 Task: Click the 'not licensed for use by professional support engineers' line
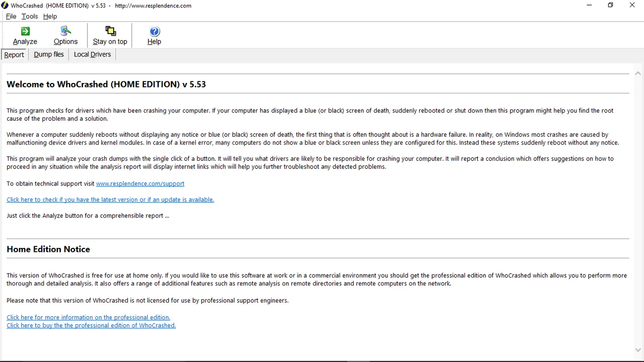147,300
